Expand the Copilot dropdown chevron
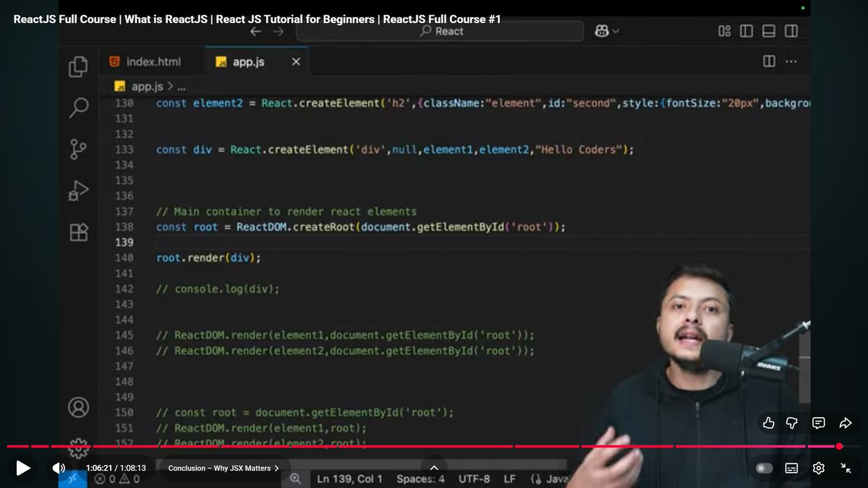This screenshot has width=868, height=488. [x=616, y=32]
